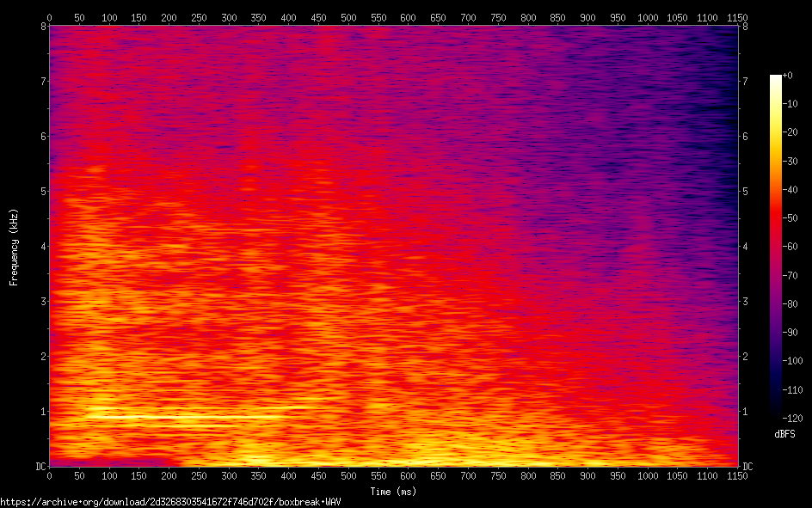Click the archive.org download URL at bottom
The image size is (812, 508).
[169, 501]
